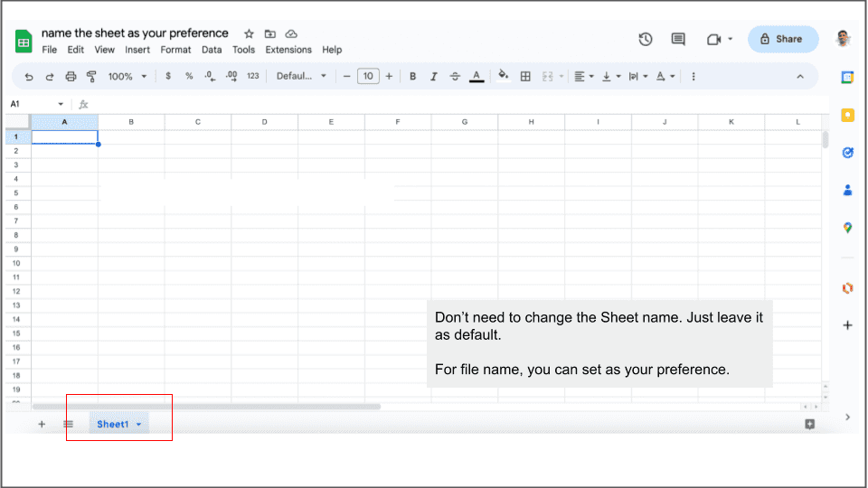Open the fill color picker
The width and height of the screenshot is (868, 488).
504,77
